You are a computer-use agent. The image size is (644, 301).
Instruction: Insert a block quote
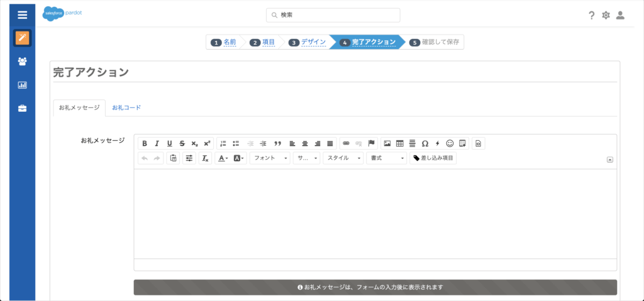pyautogui.click(x=277, y=143)
